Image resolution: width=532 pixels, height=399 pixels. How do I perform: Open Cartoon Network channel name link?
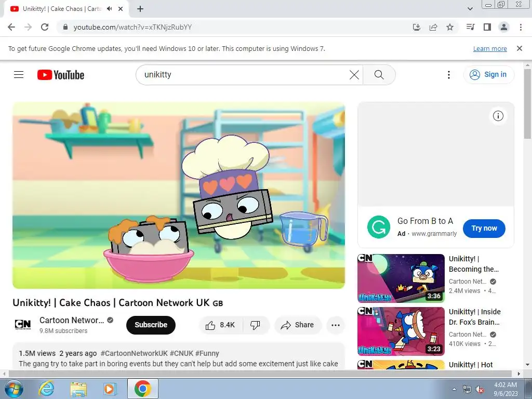pyautogui.click(x=72, y=320)
